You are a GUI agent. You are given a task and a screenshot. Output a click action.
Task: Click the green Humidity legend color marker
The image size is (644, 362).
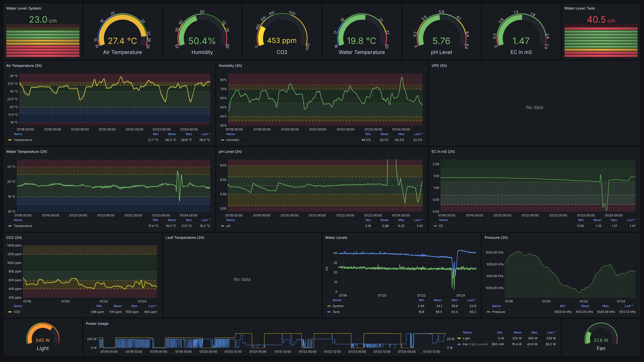pos(222,140)
